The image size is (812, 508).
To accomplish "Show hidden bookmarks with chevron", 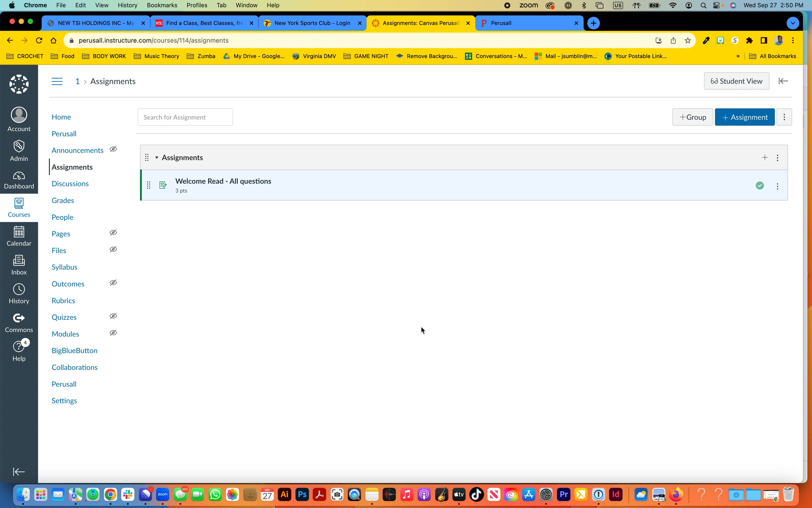I will [x=738, y=56].
